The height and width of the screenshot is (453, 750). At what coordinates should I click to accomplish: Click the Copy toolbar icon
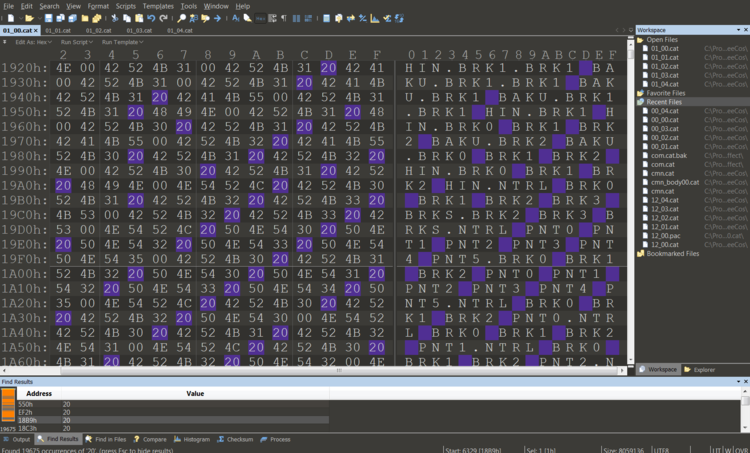[x=127, y=18]
